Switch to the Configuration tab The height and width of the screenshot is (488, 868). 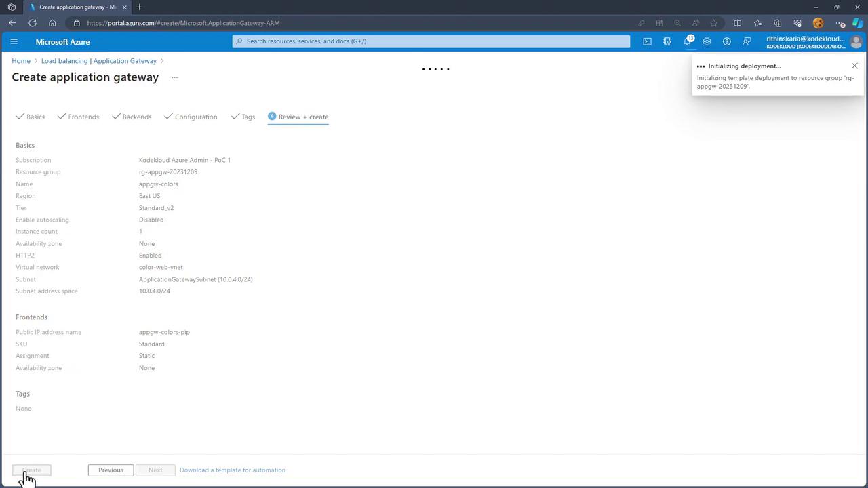click(191, 117)
